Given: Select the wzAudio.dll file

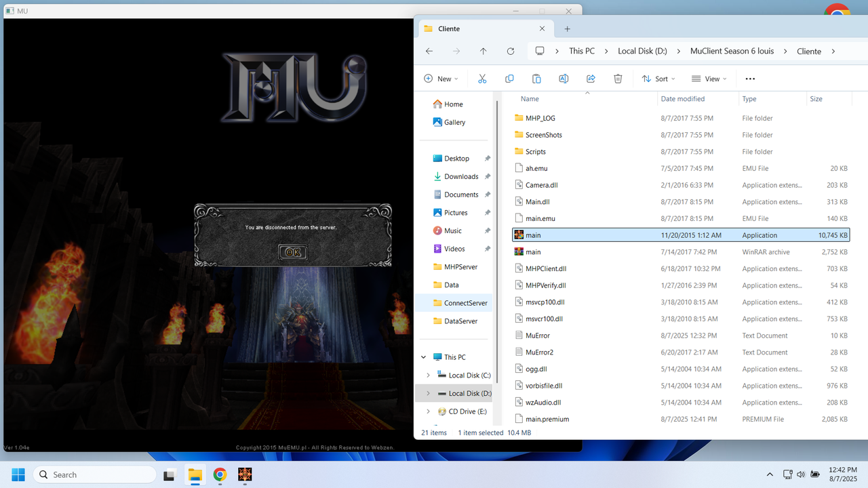Looking at the screenshot, I should click(681, 403).
